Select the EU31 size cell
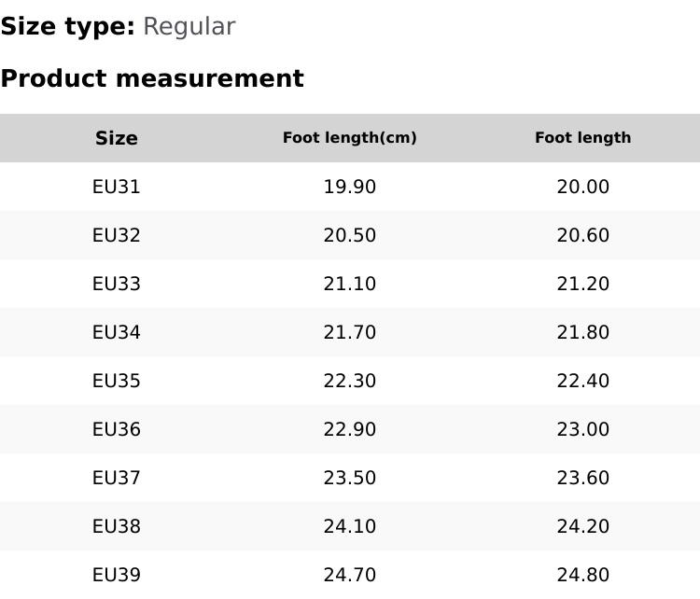The width and height of the screenshot is (700, 599). pos(117,187)
